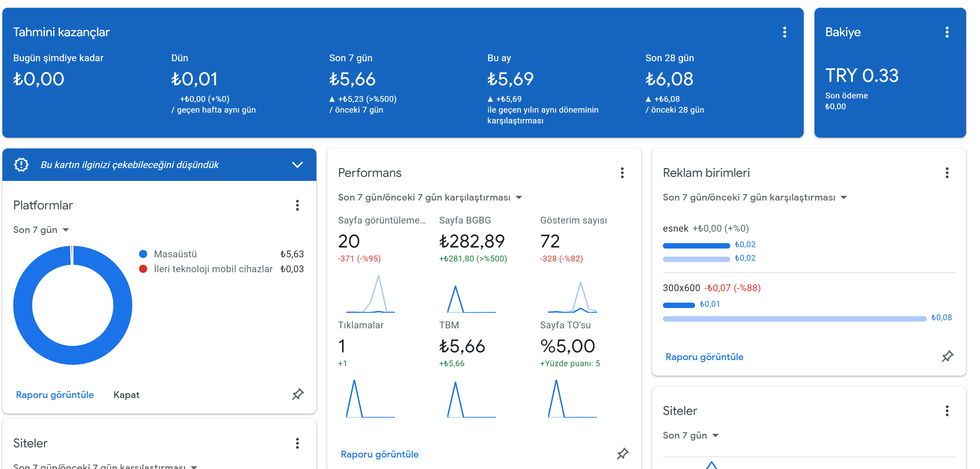Open Platformlar card more options menu

297,205
